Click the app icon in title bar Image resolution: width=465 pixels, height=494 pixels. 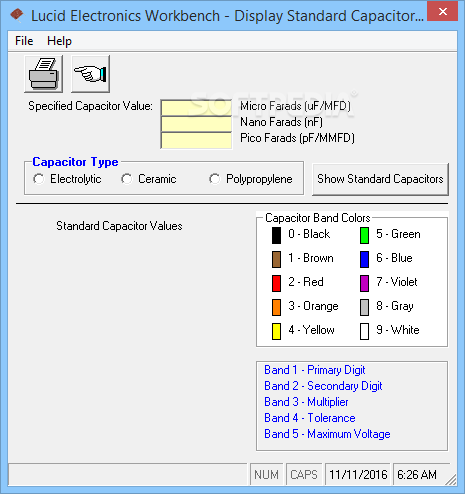point(17,15)
